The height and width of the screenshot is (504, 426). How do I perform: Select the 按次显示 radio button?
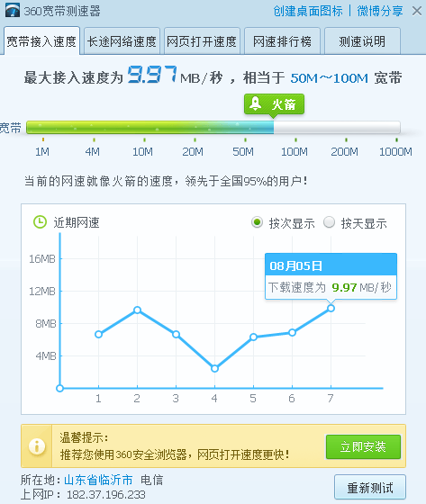click(x=257, y=222)
